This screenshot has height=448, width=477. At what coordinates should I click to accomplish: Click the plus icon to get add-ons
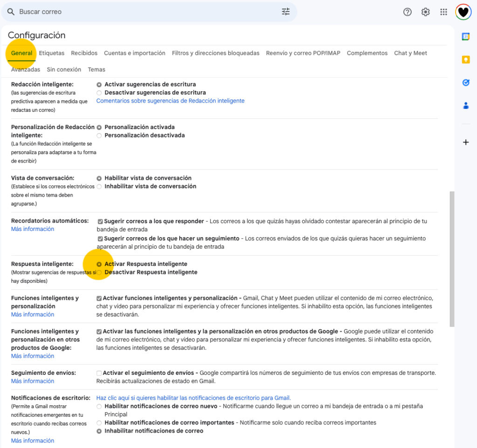click(x=466, y=142)
